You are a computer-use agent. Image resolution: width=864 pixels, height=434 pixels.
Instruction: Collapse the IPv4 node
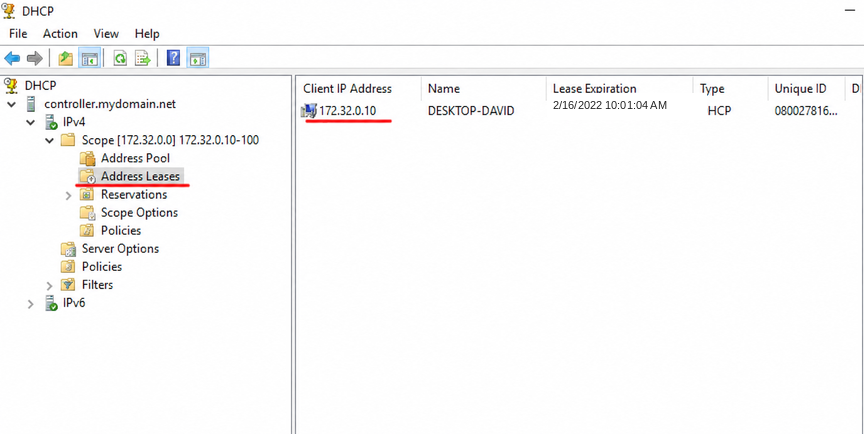[31, 122]
